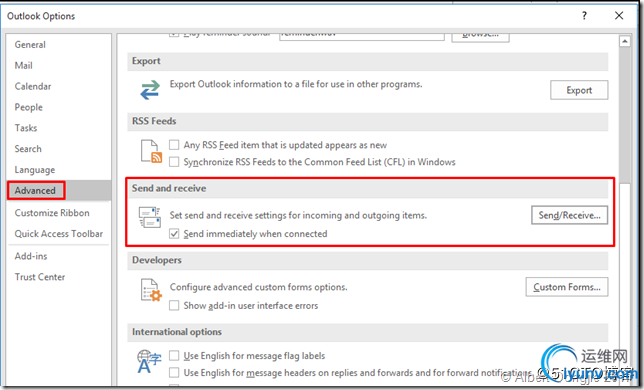
Task: Check Use English for message headers on replies
Action: [x=174, y=372]
